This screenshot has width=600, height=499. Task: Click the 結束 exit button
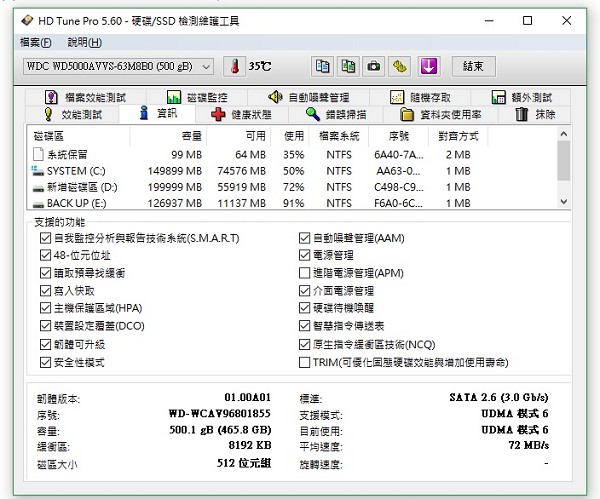[x=474, y=66]
